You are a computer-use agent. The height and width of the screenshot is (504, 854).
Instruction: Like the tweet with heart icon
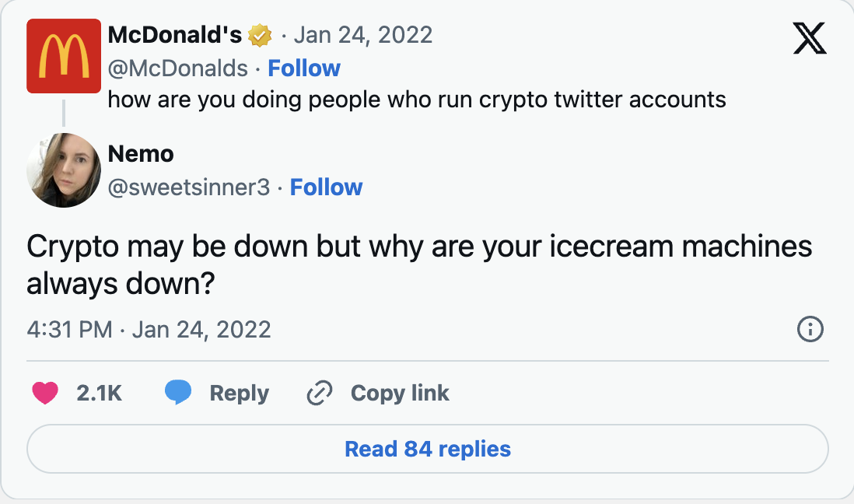coord(46,394)
